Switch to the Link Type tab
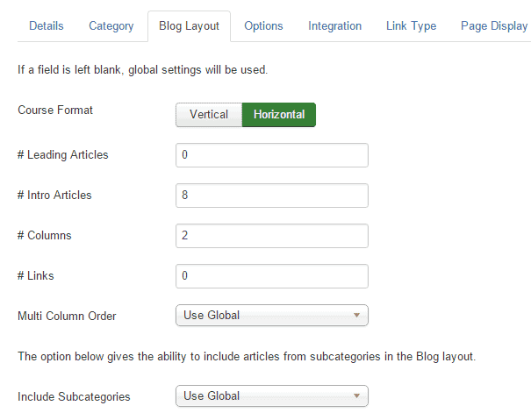The image size is (531, 420). tap(411, 26)
